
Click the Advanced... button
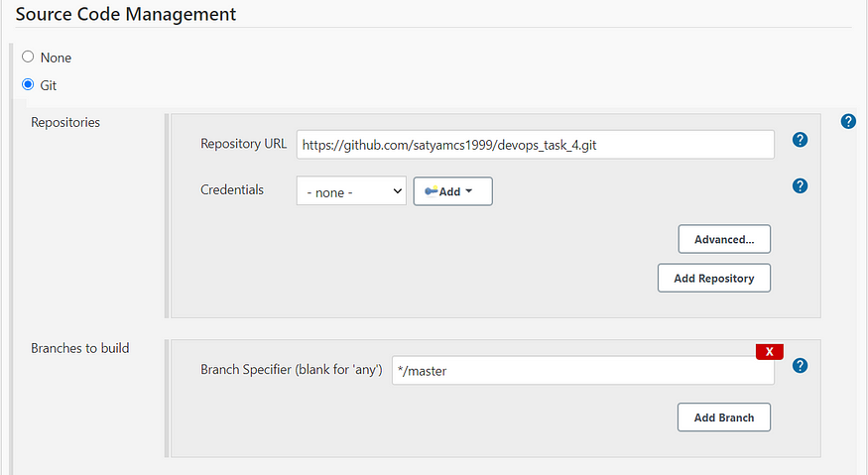click(724, 239)
